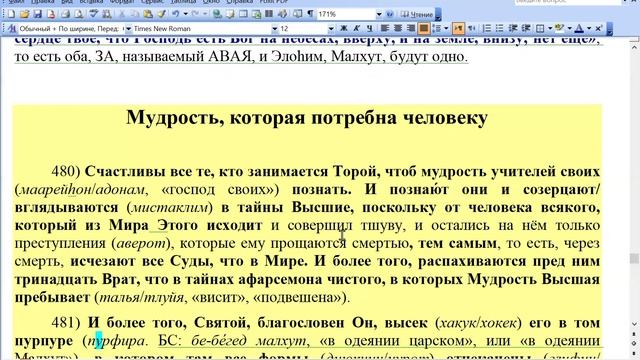Expand the undo history dropdown
The image size is (640, 360).
tap(185, 14)
